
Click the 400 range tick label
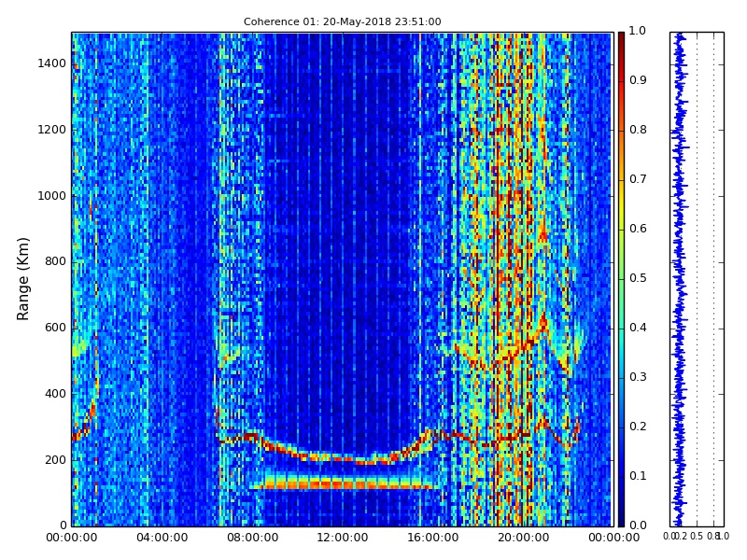(x=55, y=394)
